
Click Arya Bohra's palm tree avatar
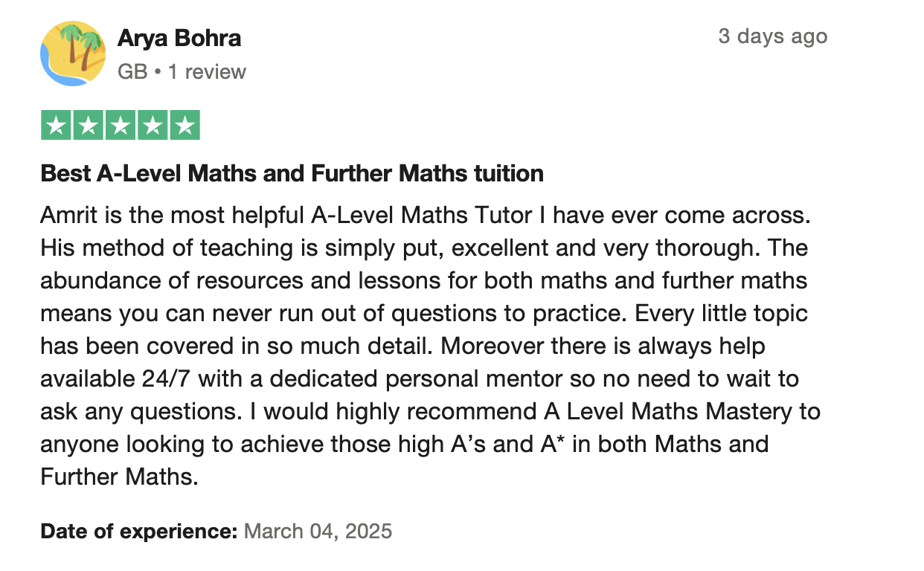coord(73,54)
